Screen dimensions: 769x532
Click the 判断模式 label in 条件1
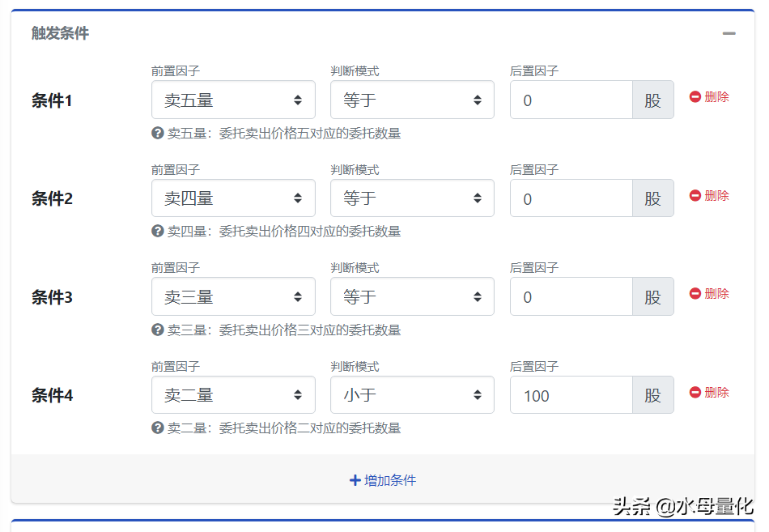[355, 71]
